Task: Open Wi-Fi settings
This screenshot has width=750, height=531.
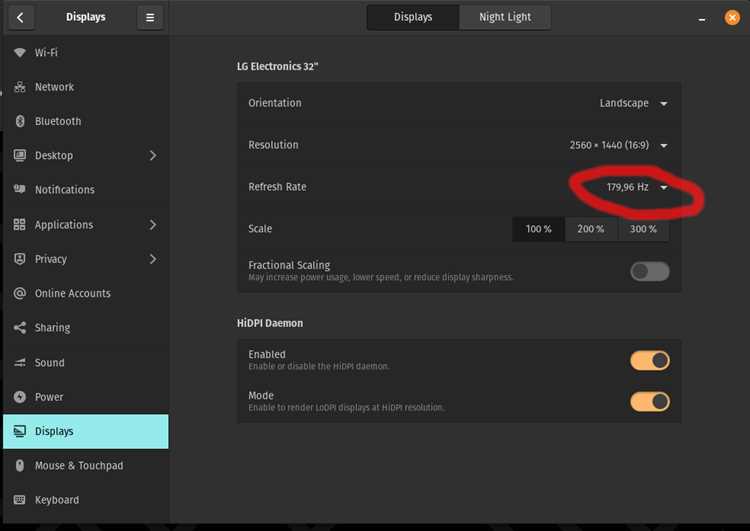Action: (x=86, y=53)
